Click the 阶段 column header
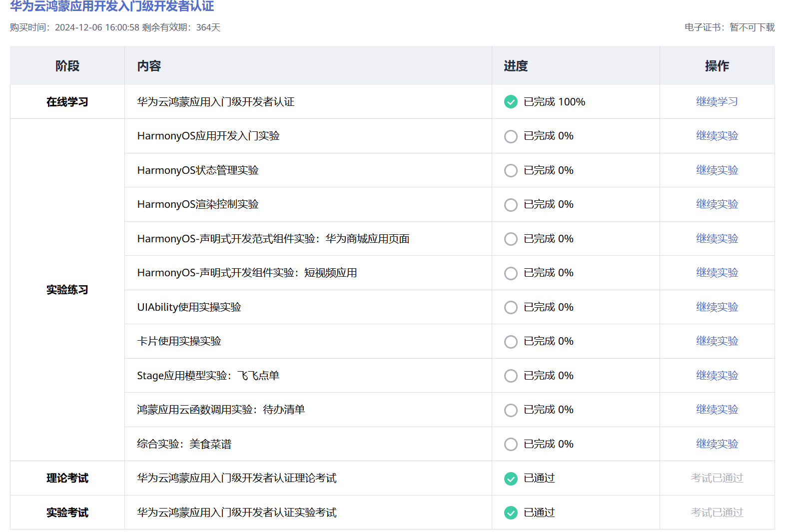 click(x=67, y=65)
